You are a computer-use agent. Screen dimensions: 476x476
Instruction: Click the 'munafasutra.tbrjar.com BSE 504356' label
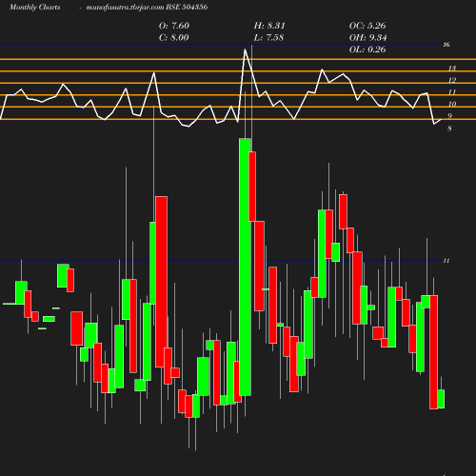[147, 7]
